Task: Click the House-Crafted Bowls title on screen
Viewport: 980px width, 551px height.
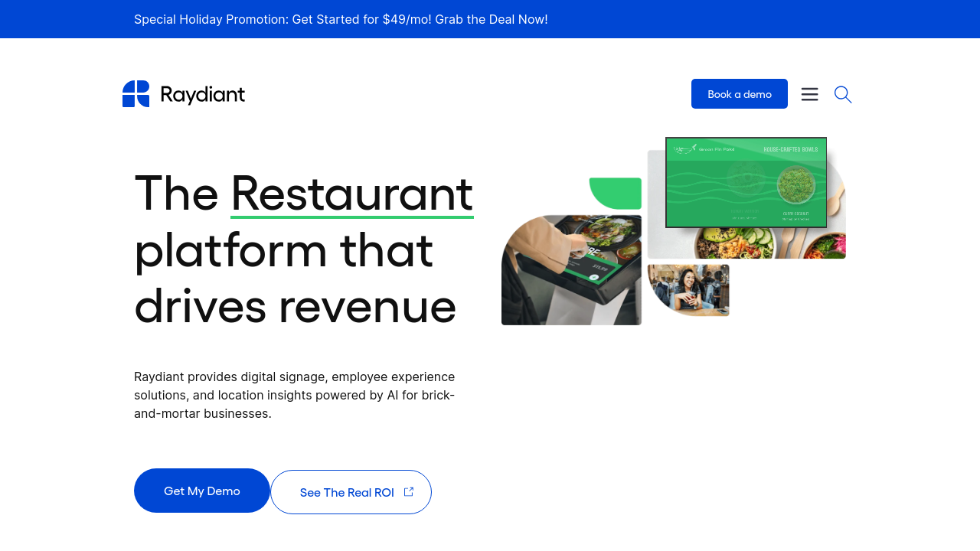Action: pos(790,149)
